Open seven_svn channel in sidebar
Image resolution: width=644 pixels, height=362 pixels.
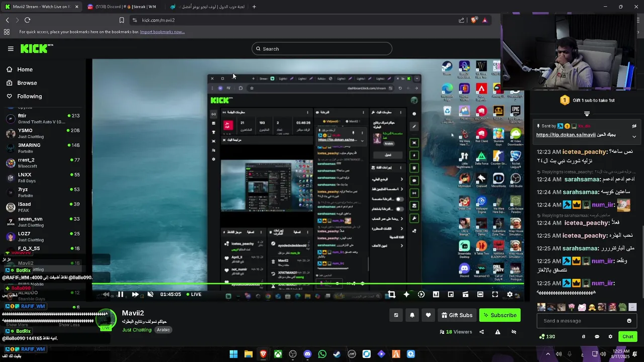[43, 222]
